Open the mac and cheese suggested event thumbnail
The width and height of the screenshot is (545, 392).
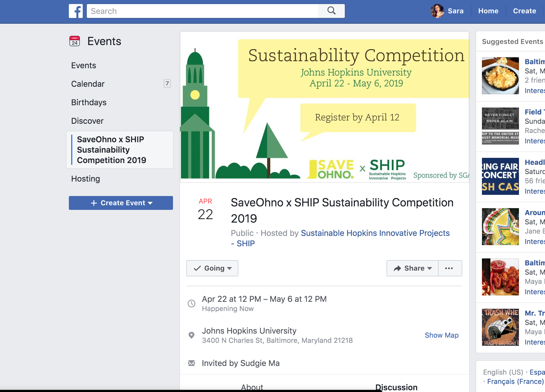click(x=500, y=76)
